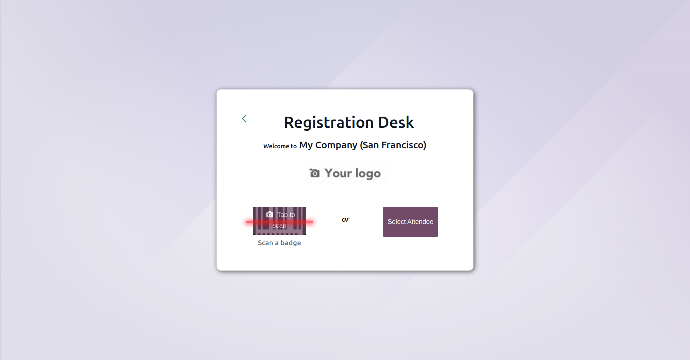This screenshot has width=690, height=360.
Task: Click the camera icon beside Your logo
Action: point(314,173)
